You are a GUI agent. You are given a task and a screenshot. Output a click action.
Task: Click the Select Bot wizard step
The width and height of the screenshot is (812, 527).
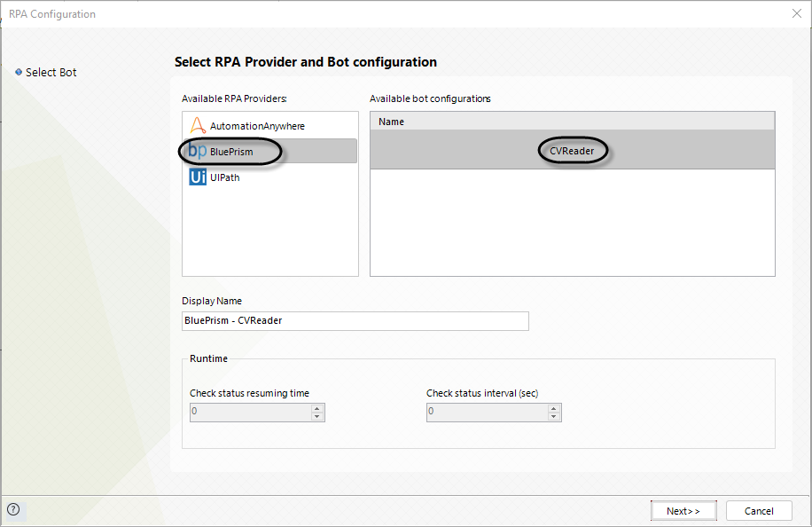coord(51,73)
